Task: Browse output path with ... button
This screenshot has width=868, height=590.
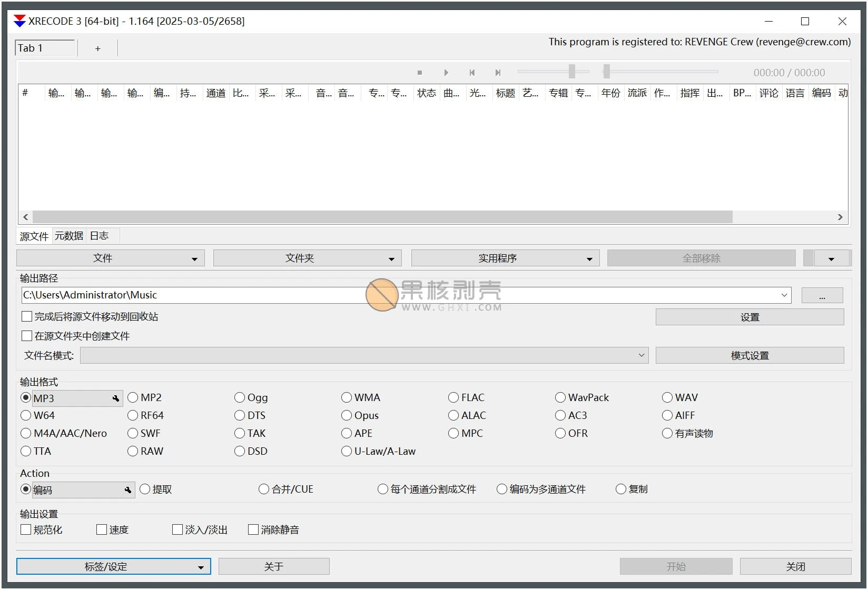Action: (822, 295)
